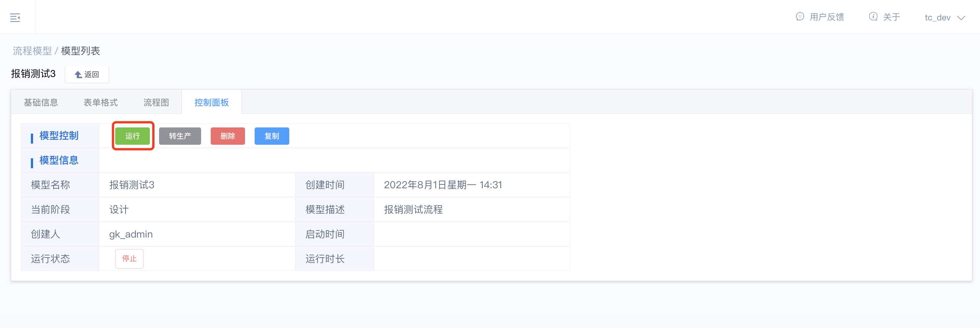The image size is (980, 328).
Task: Open the tc_dev account menu
Action: (x=938, y=18)
